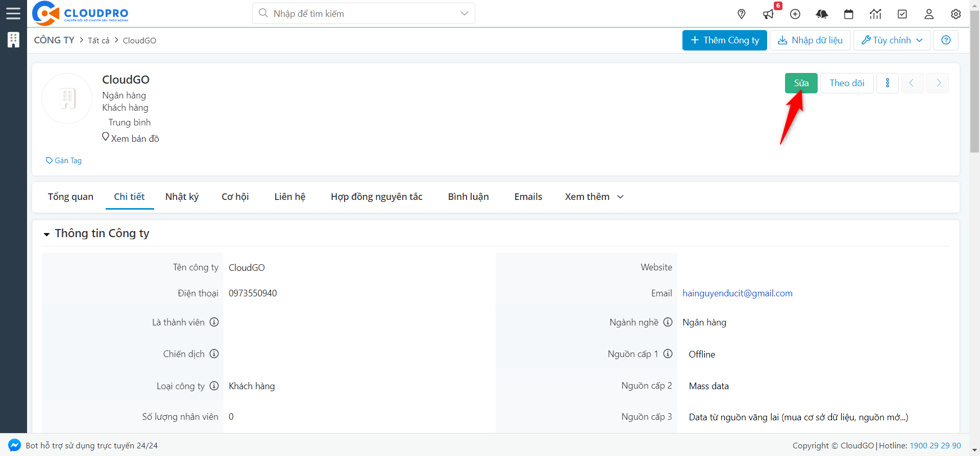Open the Tùy chỉnh dropdown
The height and width of the screenshot is (456, 980).
coord(892,40)
